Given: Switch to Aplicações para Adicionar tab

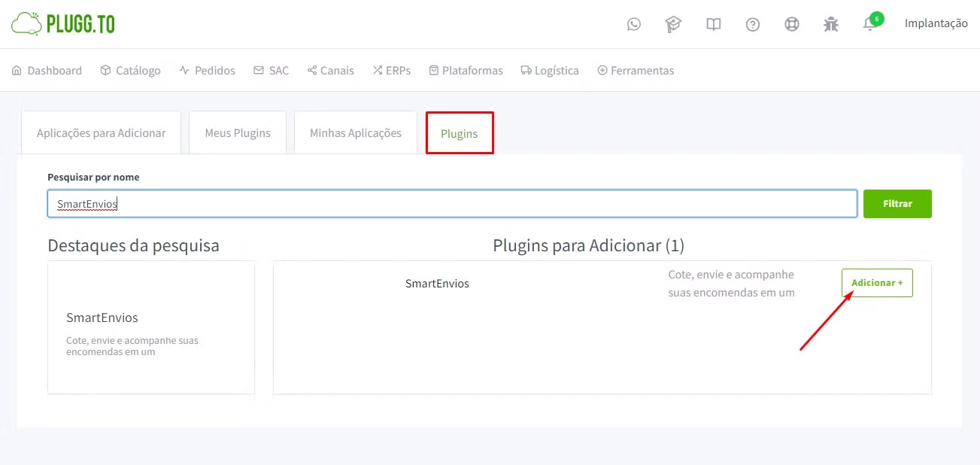Looking at the screenshot, I should [x=102, y=132].
